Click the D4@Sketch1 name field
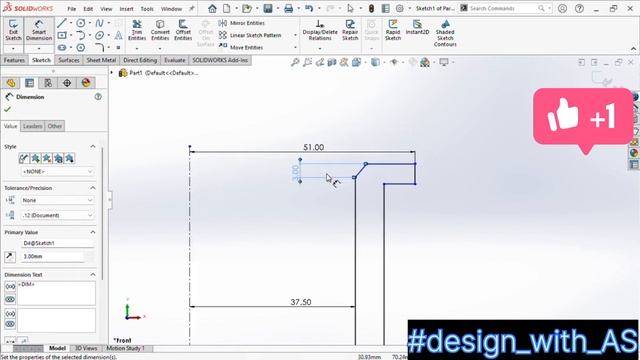The height and width of the screenshot is (360, 640). point(57,243)
